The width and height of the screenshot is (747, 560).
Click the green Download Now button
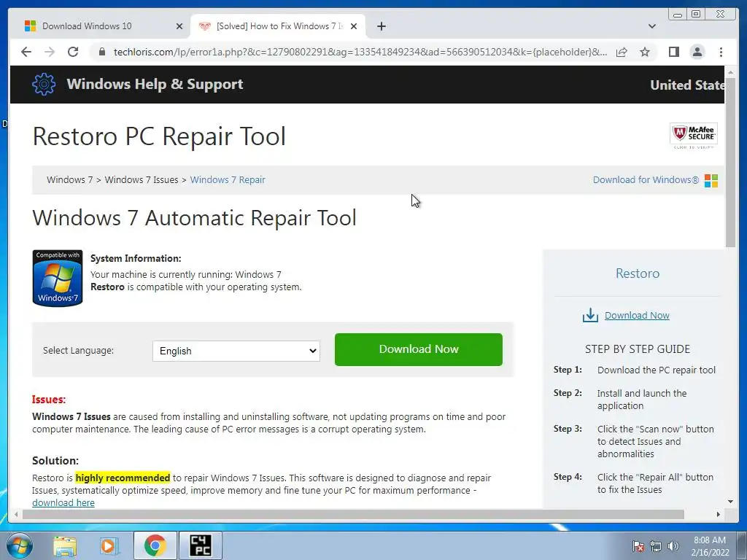[x=418, y=349]
